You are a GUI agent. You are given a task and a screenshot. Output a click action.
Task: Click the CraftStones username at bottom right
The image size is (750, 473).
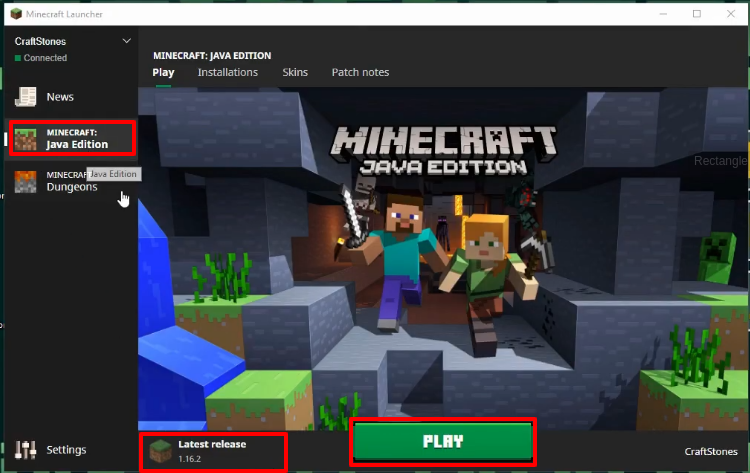711,451
